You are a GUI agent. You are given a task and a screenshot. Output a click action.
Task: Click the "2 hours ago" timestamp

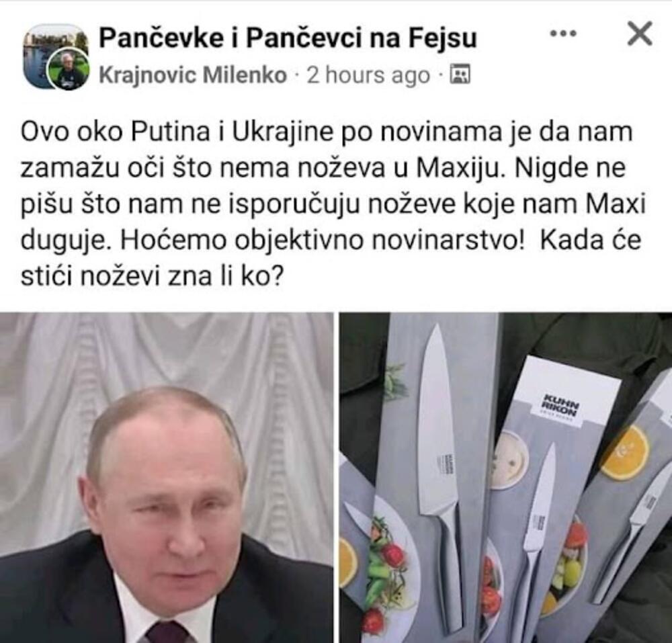pos(368,75)
